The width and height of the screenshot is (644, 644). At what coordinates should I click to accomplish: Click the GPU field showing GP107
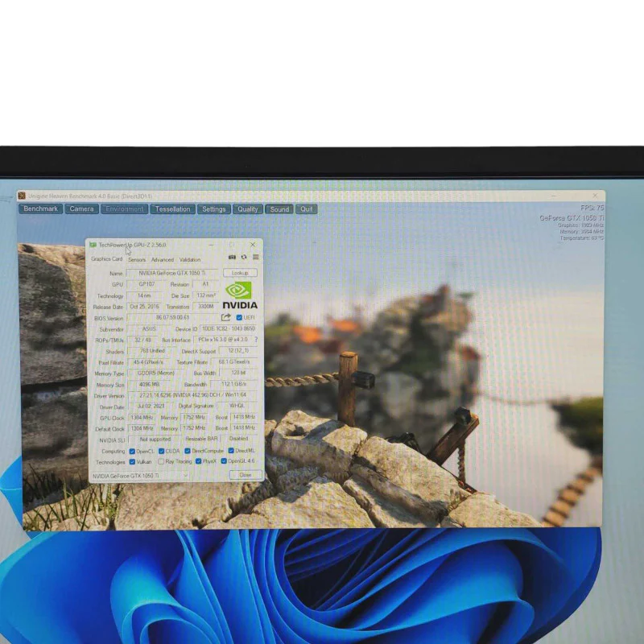point(147,284)
